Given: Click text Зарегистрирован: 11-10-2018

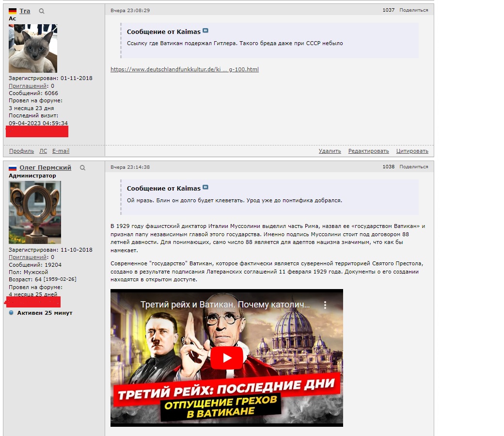Looking at the screenshot, I should click(50, 250).
